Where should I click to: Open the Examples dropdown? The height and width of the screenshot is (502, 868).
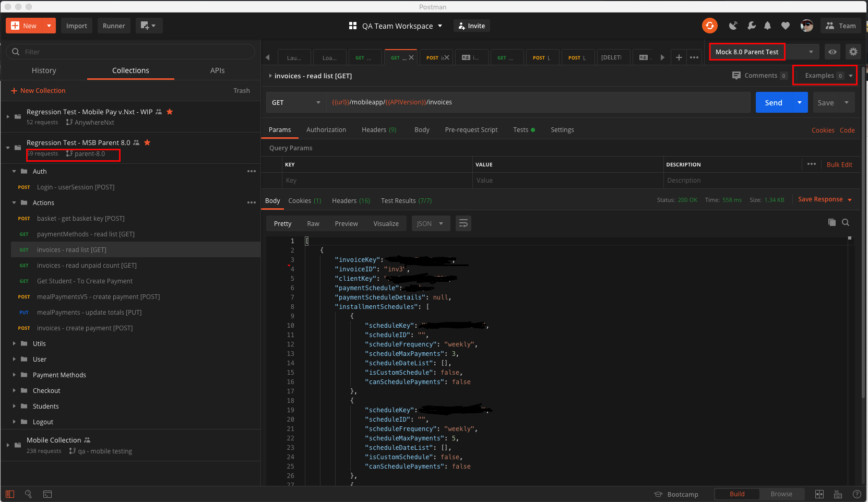850,75
